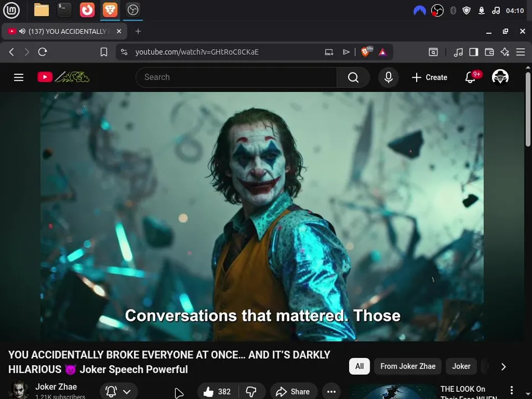The height and width of the screenshot is (399, 532).
Task: Click the video title text
Action: (169, 362)
